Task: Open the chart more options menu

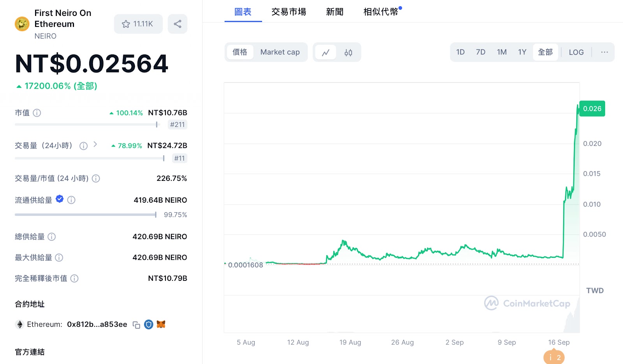Action: 604,52
